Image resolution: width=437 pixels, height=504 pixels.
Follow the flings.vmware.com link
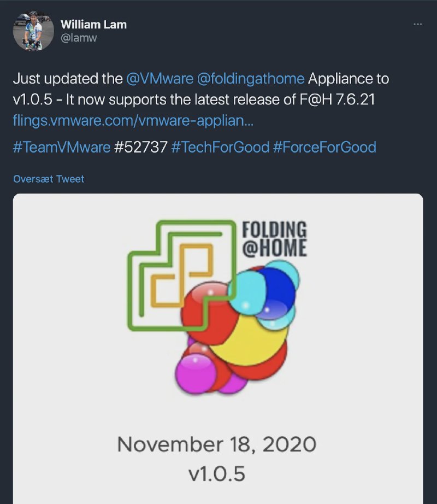(x=133, y=121)
